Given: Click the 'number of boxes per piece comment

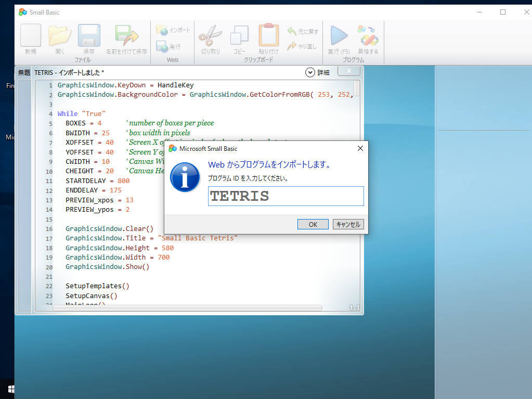Looking at the screenshot, I should tap(170, 123).
